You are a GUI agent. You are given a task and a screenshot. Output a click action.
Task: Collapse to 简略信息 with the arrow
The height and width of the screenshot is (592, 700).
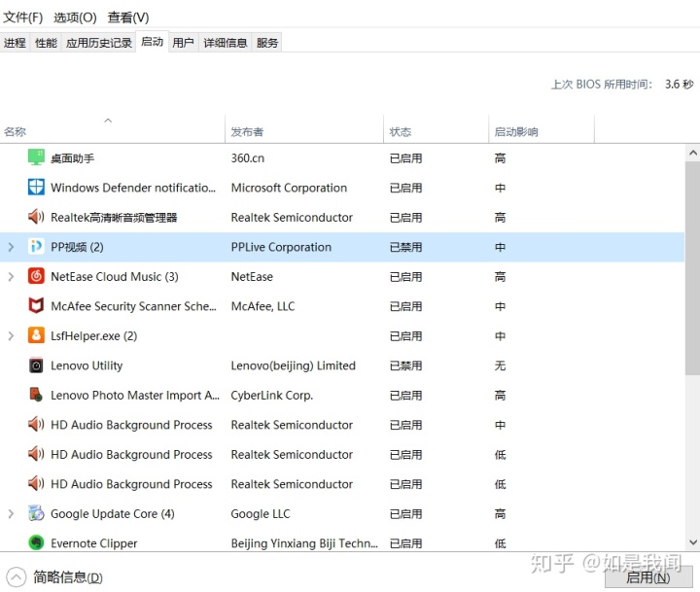pyautogui.click(x=17, y=577)
